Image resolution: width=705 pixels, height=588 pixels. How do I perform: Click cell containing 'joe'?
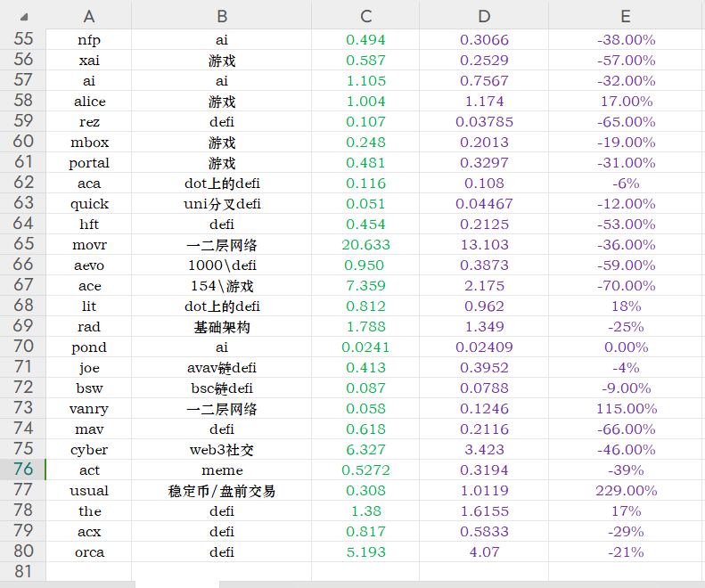coord(88,368)
